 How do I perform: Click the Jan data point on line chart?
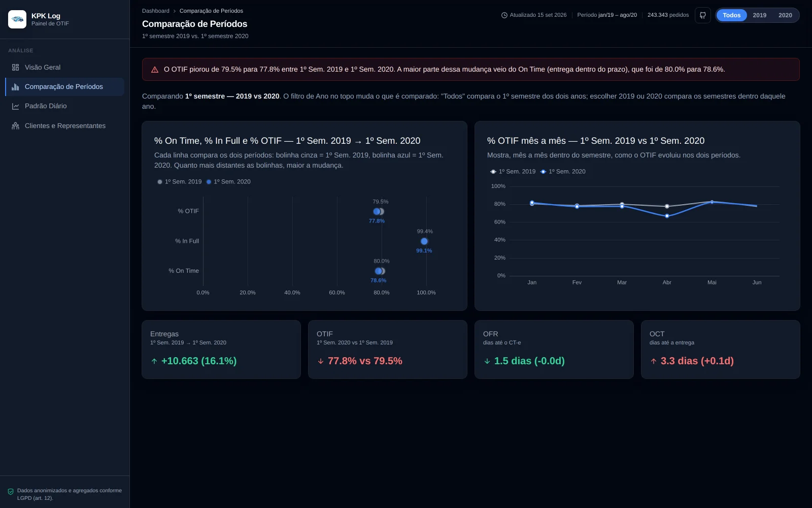coord(532,203)
